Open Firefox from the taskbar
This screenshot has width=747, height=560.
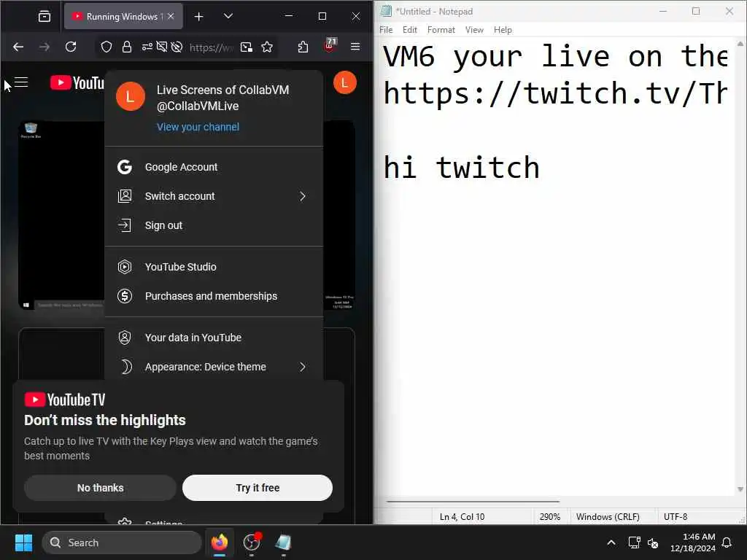[220, 542]
